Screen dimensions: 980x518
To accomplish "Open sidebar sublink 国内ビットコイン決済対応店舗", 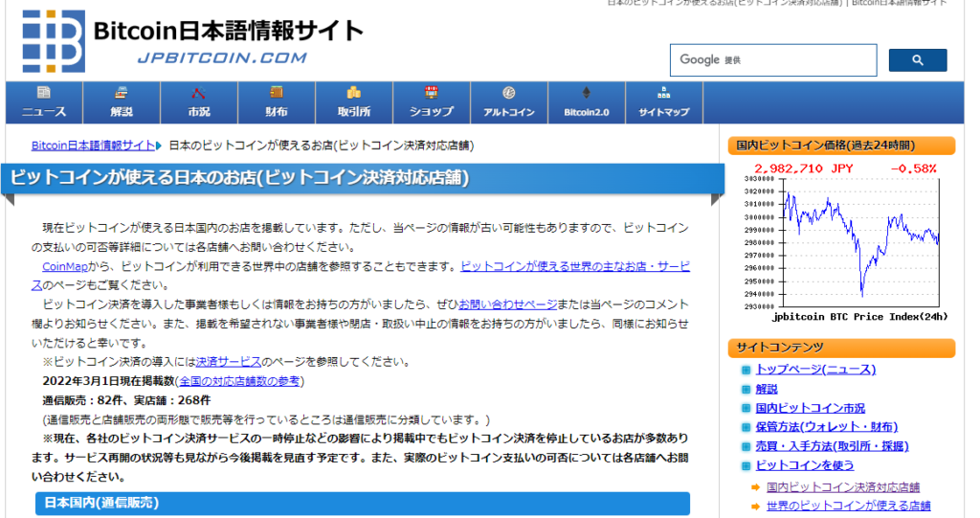I will click(843, 486).
